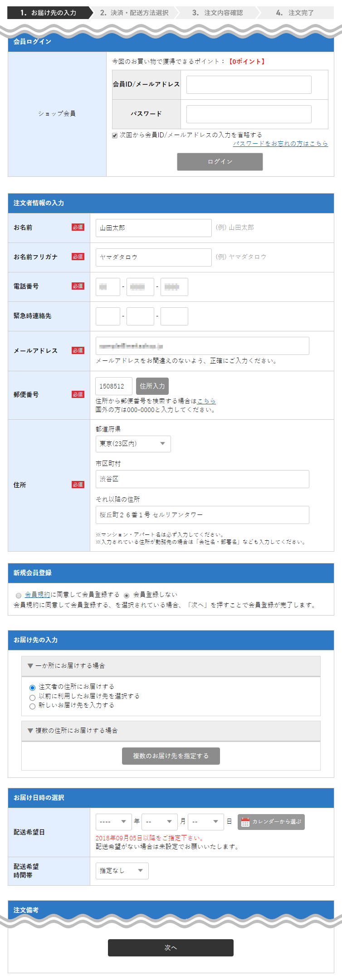Viewport: 342px width, 980px height.
Task: Open calendar picker for delivery date
Action: pos(271,822)
